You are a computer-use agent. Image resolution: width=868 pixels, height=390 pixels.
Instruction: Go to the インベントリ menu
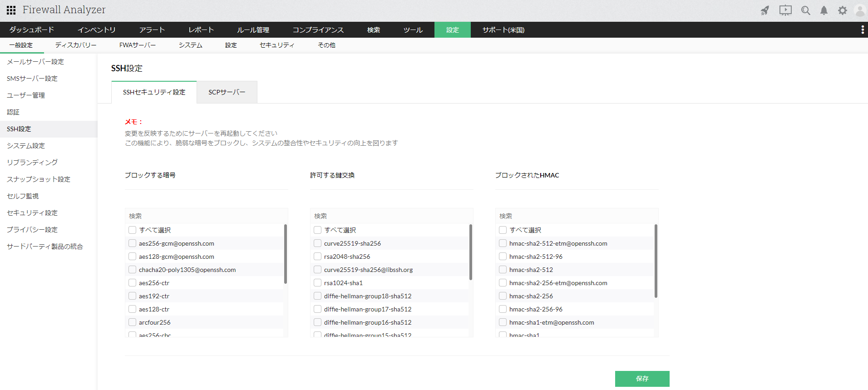click(97, 30)
